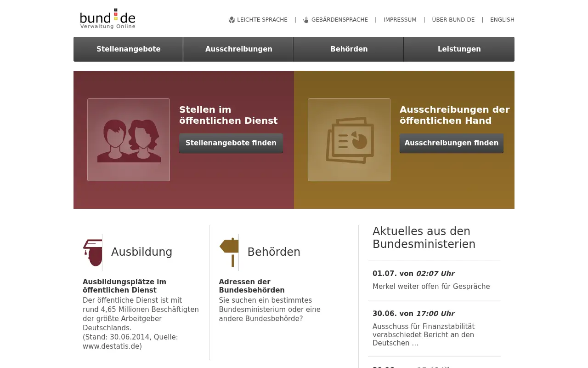Open the Stellenangebote navigation tab

[129, 49]
